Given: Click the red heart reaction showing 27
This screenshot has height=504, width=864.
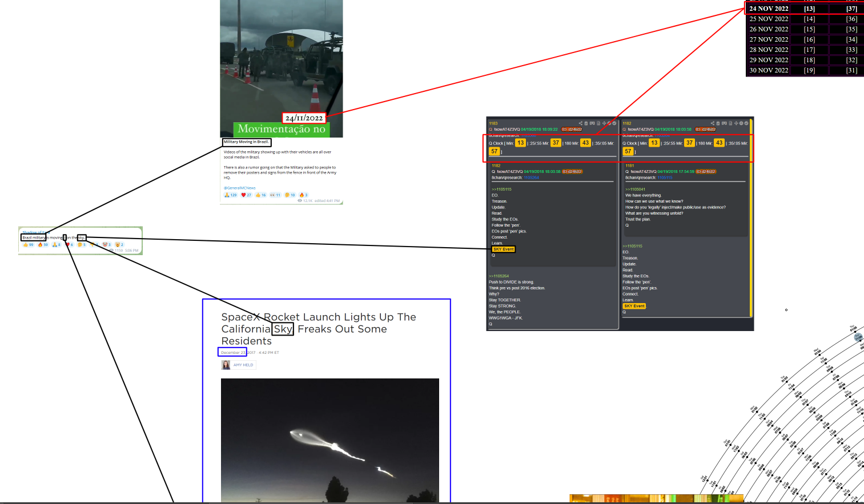Looking at the screenshot, I should [x=246, y=195].
